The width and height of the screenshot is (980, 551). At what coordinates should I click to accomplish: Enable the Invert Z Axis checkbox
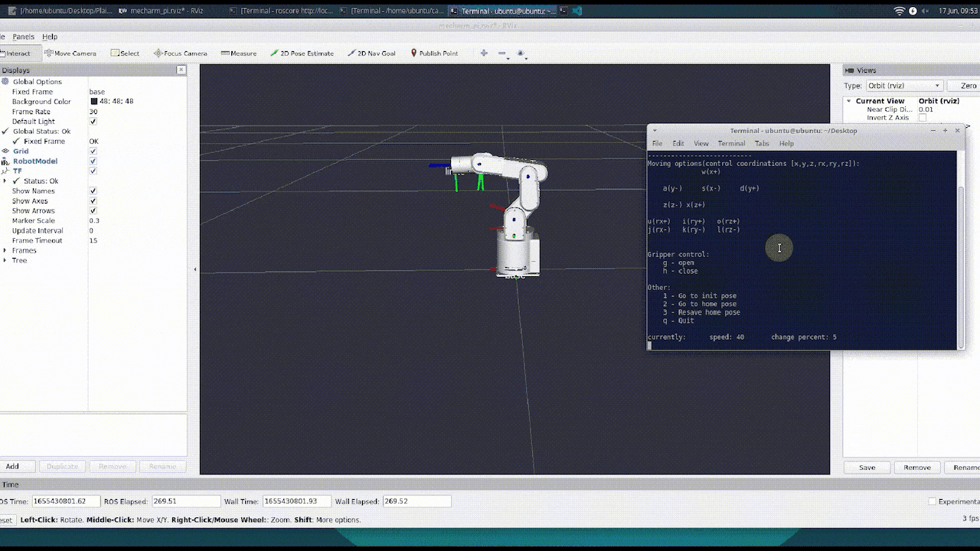tap(922, 118)
